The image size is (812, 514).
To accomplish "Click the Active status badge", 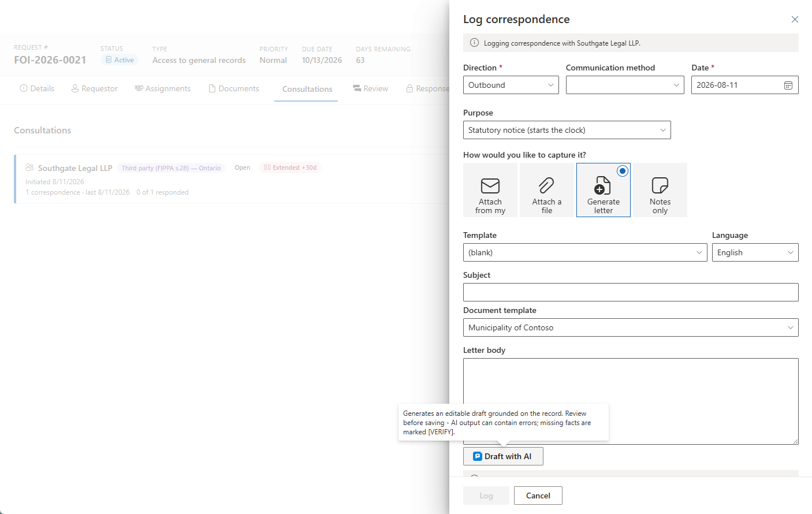I will coord(120,60).
